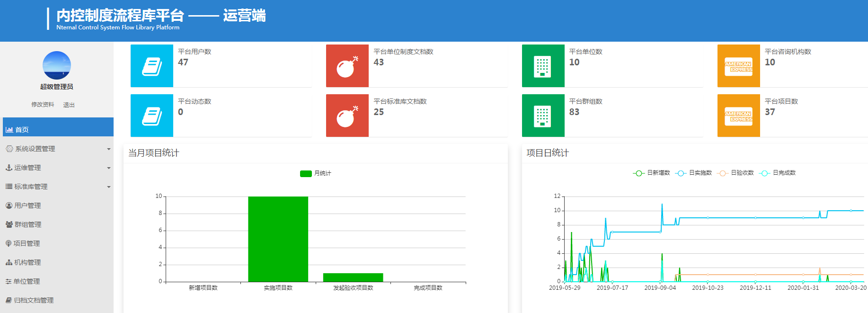Click the blue book icon for 平台用户数
The width and height of the screenshot is (868, 313).
click(152, 66)
